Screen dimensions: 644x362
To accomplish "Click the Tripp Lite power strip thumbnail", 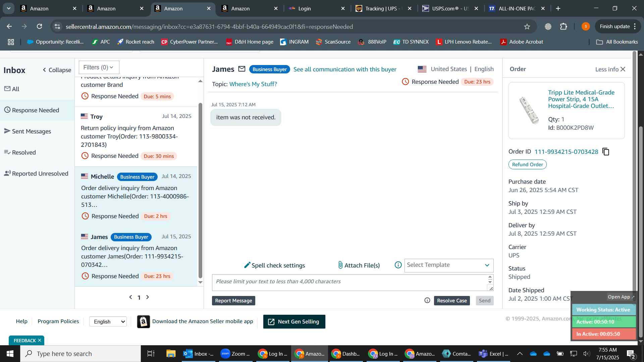I will click(529, 110).
